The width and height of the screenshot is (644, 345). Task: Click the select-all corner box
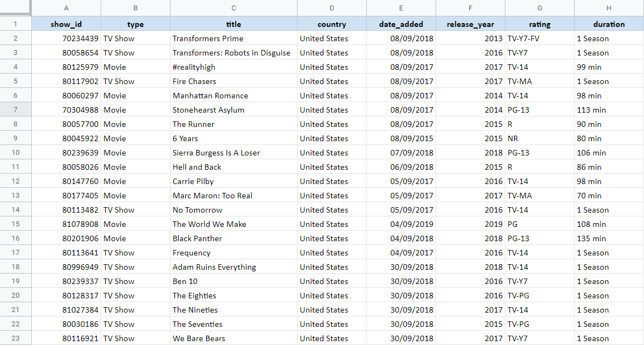point(15,8)
